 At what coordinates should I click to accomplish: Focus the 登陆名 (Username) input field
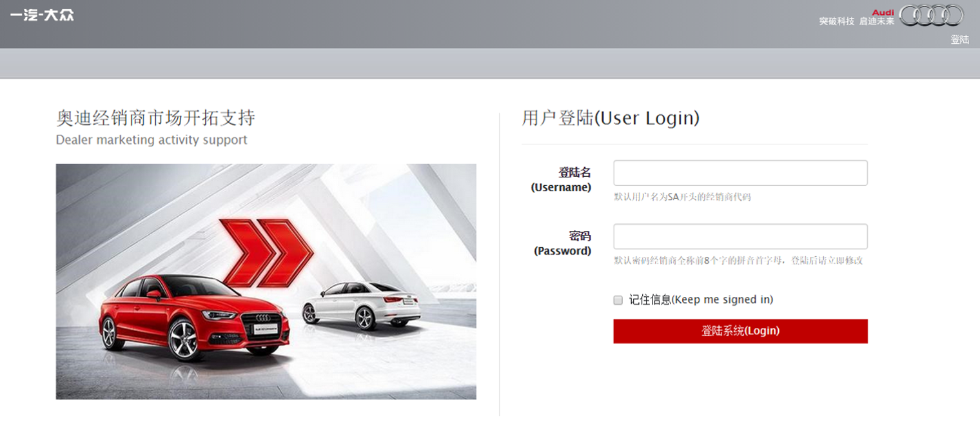click(740, 173)
